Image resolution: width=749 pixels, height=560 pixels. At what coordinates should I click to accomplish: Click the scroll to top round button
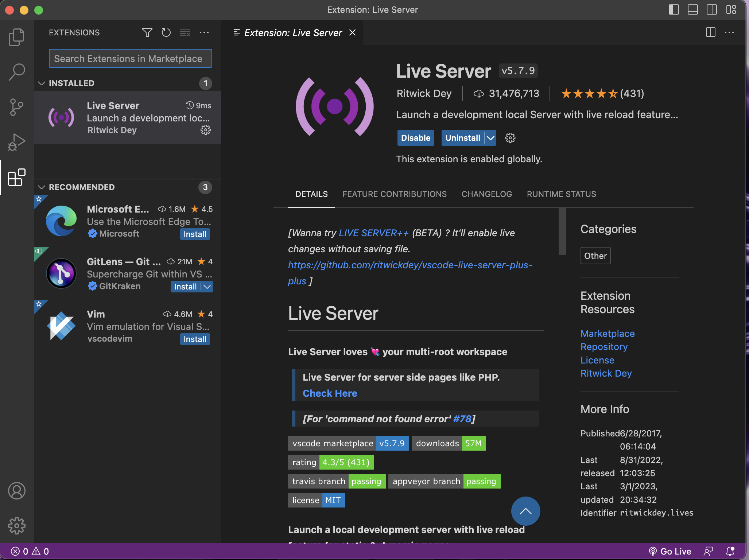(x=525, y=511)
